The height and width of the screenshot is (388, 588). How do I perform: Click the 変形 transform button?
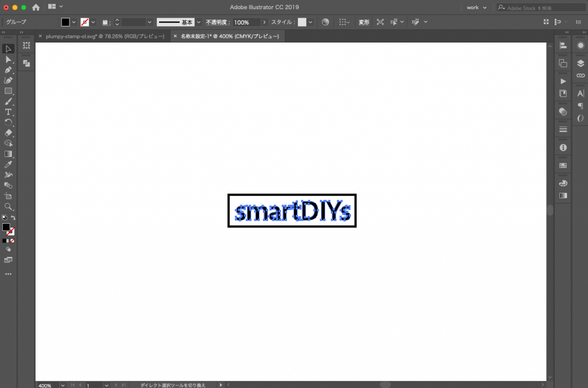point(363,22)
